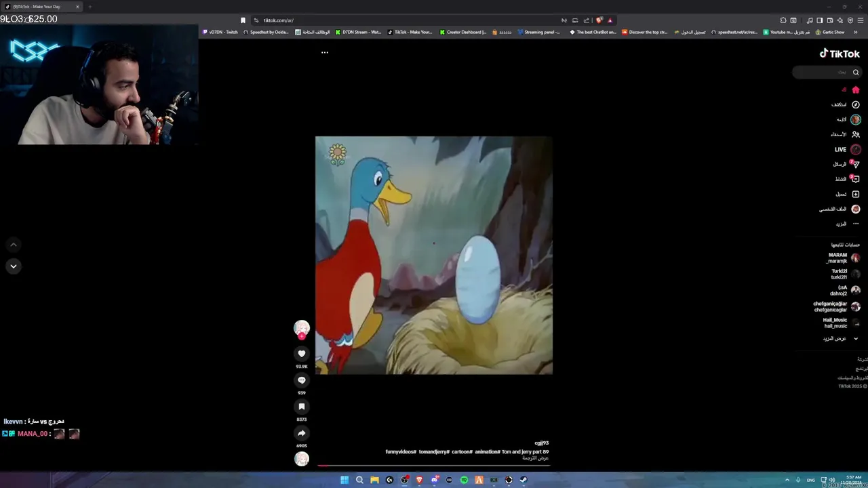Click the Tom and Jerry cartoon video frame
Viewport: 868px width, 488px height.
434,256
